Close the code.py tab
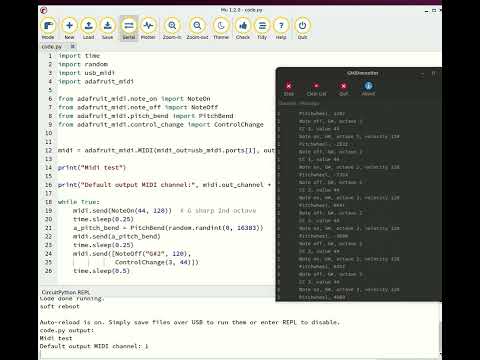The image size is (480, 360). [x=73, y=46]
